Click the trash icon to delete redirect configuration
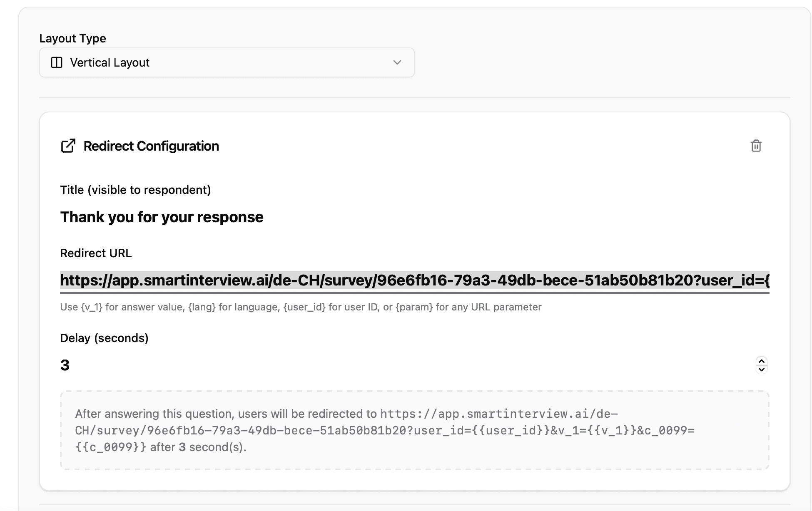The image size is (812, 511). pos(756,146)
